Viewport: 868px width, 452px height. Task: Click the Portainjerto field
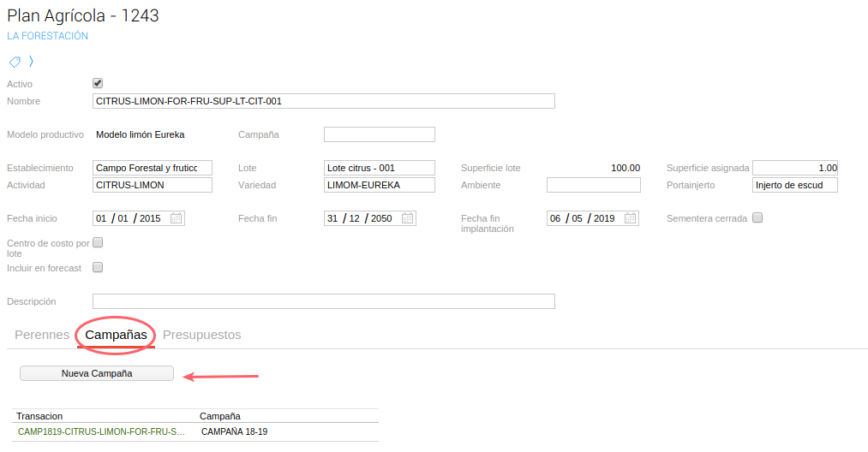click(x=794, y=185)
